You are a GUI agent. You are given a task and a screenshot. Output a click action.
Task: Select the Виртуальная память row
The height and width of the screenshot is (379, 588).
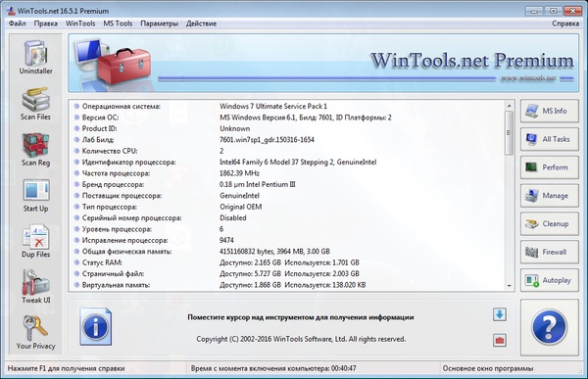point(287,285)
